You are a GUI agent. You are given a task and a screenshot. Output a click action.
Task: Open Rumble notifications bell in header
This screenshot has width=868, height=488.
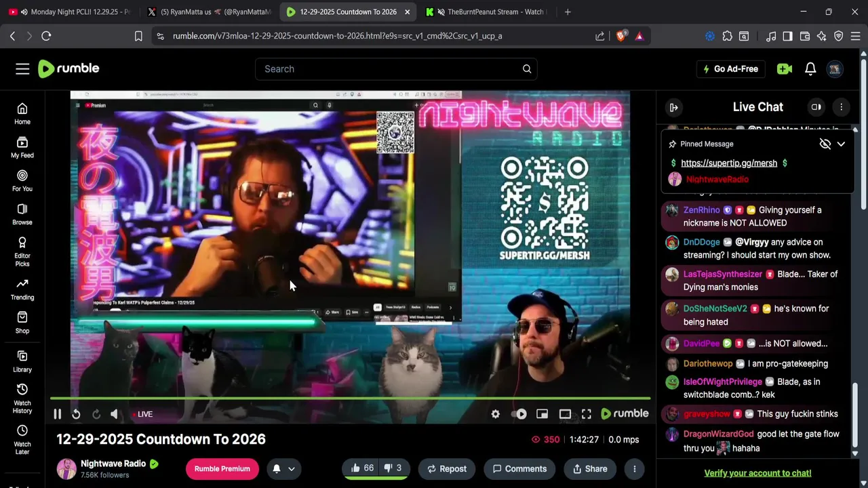coord(810,68)
